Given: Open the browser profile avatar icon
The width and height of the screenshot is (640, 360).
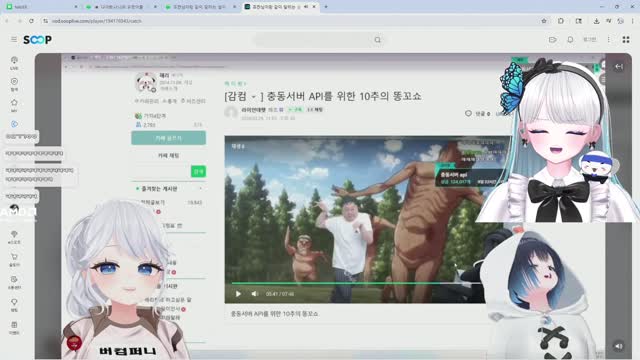Looking at the screenshot, I should point(620,21).
